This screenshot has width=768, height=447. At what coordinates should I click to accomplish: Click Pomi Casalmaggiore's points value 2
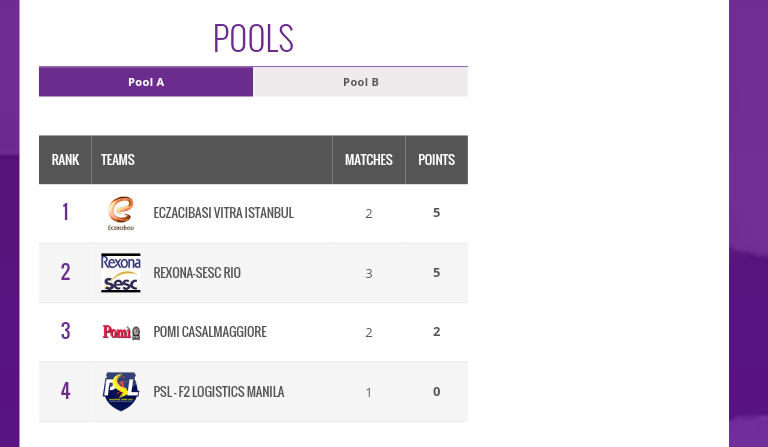point(436,332)
